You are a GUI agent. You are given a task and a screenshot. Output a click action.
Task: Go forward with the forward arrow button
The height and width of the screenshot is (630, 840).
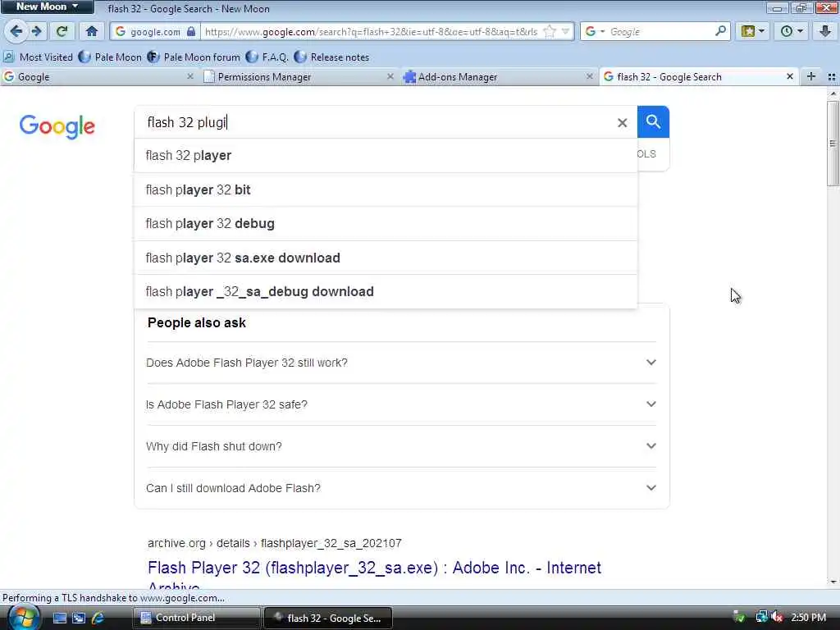click(36, 32)
